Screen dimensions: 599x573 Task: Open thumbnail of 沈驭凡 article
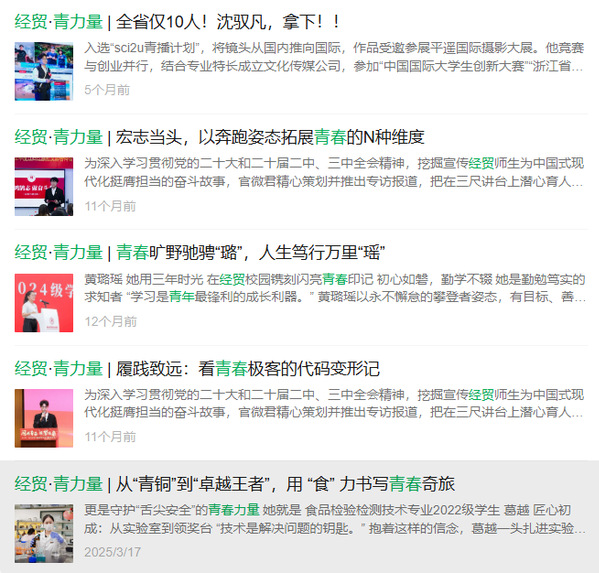(44, 71)
